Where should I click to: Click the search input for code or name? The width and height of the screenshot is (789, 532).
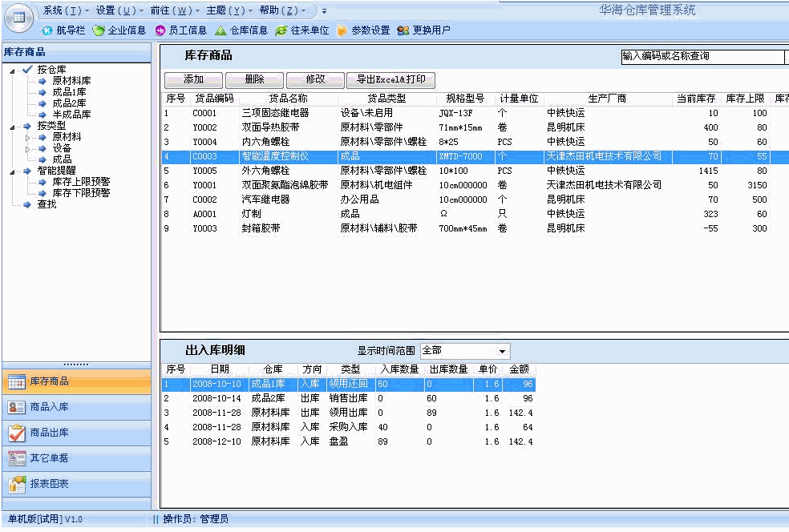point(702,57)
